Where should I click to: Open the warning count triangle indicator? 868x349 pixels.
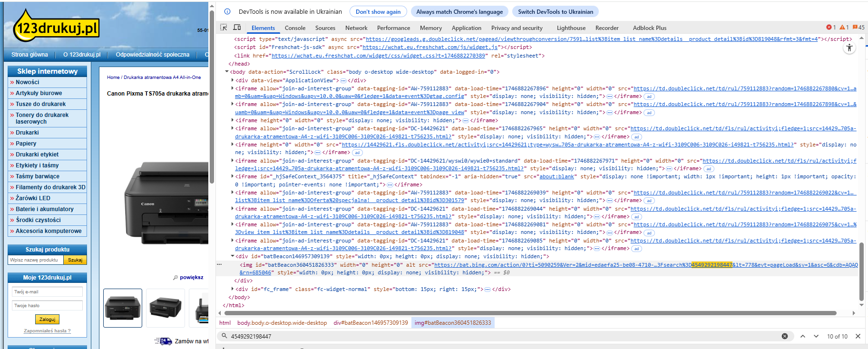coord(844,28)
